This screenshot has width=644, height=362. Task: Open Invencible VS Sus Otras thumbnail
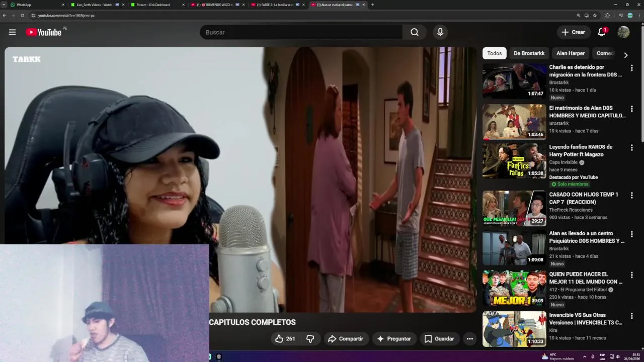coord(514,329)
